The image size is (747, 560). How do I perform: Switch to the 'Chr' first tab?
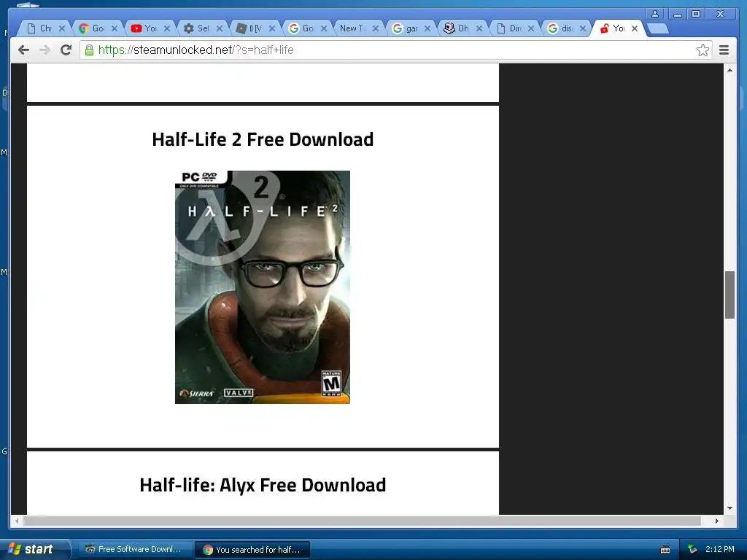pyautogui.click(x=44, y=28)
